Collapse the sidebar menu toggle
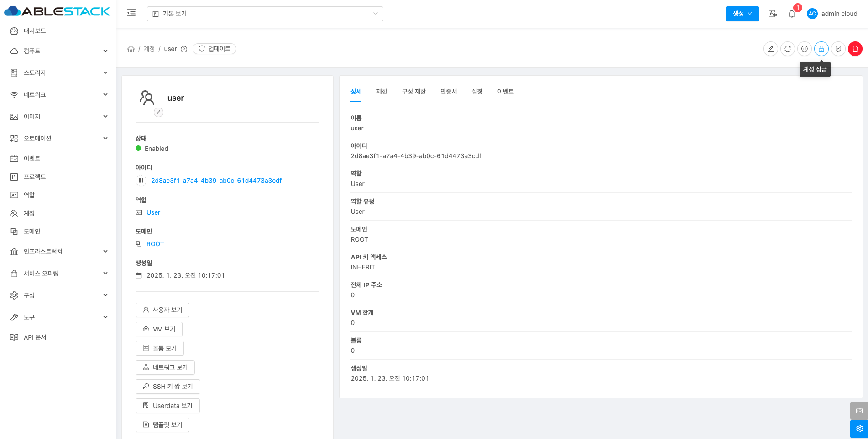This screenshot has height=439, width=868. [x=131, y=13]
